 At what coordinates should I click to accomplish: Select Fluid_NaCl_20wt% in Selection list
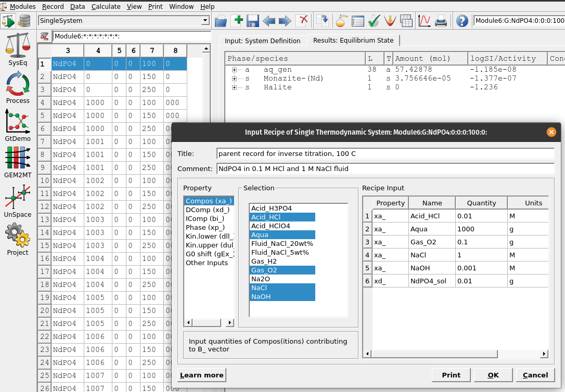tap(282, 244)
